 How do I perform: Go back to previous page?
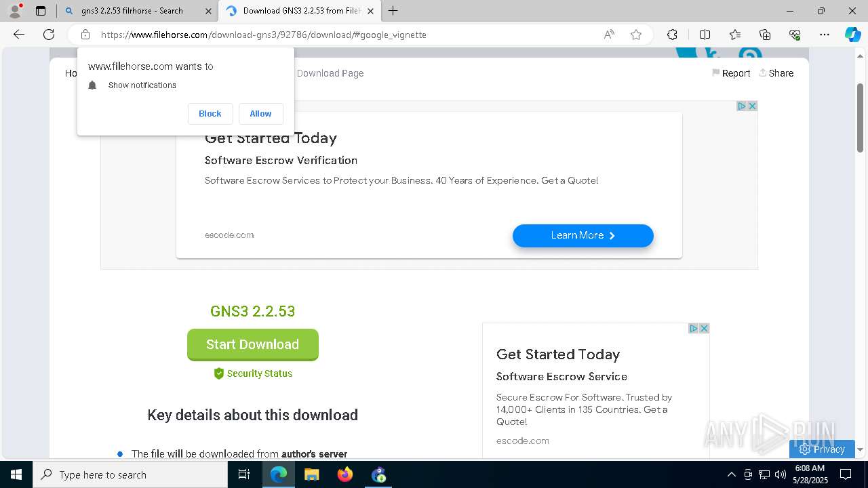[x=19, y=35]
